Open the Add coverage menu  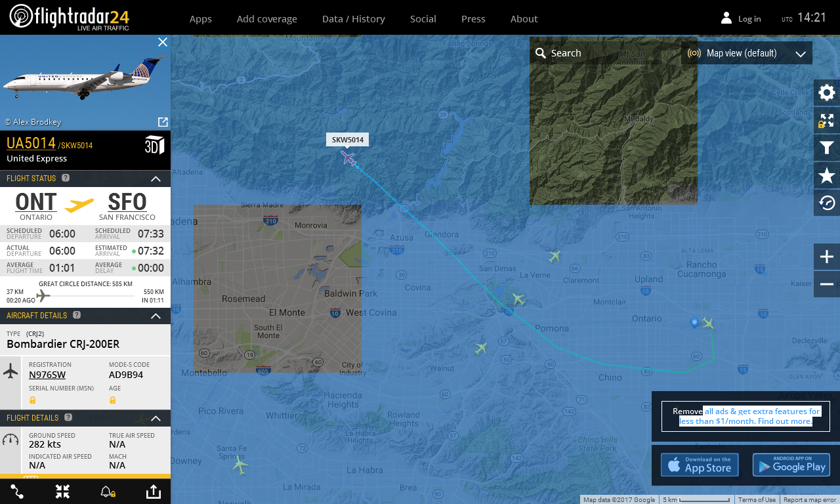(x=267, y=19)
